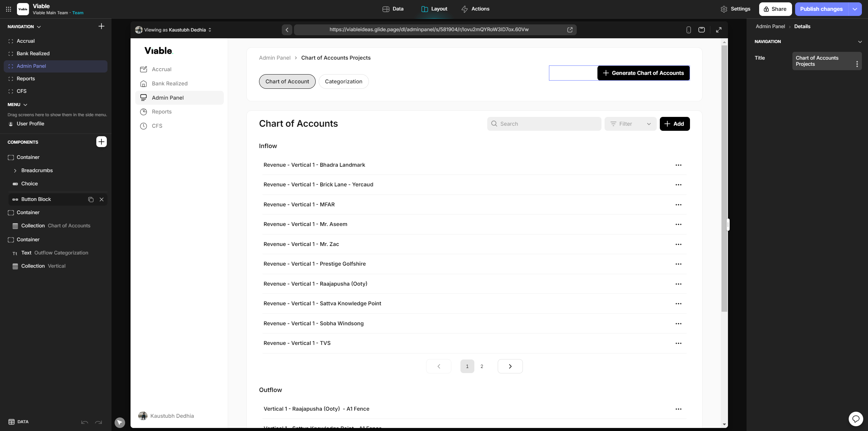Expand preview to fullscreen
This screenshot has width=868, height=431.
pos(718,30)
